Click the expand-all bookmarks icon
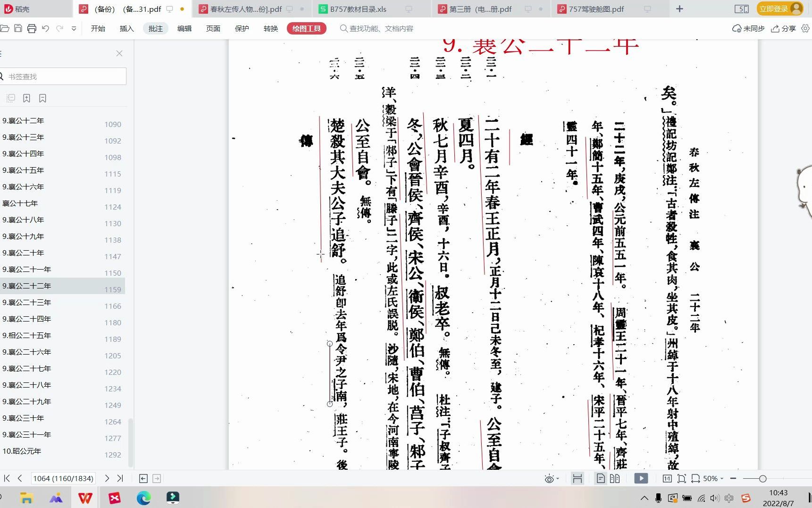 tap(11, 98)
